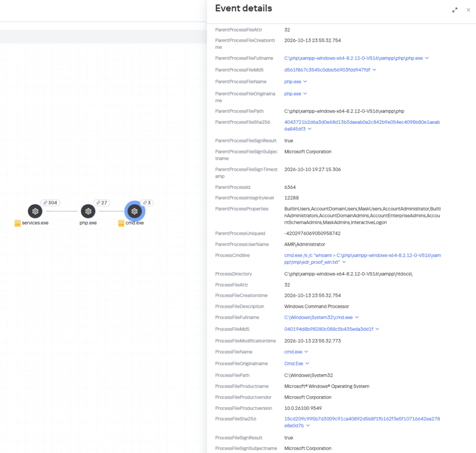Screen dimensions: 476x453
Task: Click ProcessFileDescription Windows Command Processor
Action: click(317, 306)
